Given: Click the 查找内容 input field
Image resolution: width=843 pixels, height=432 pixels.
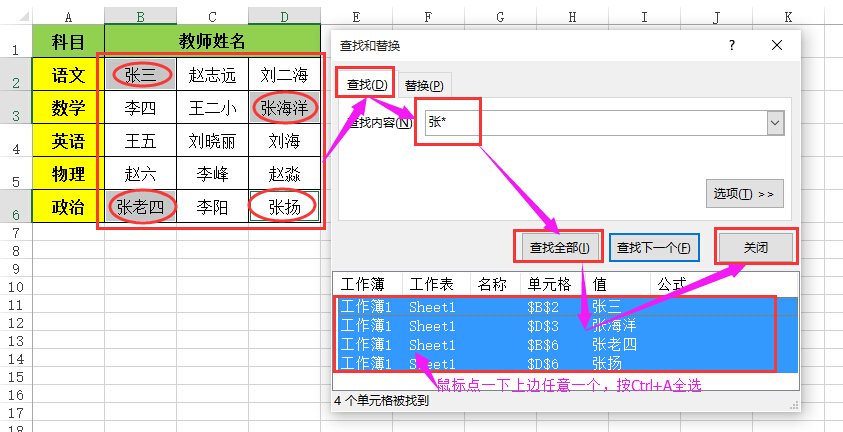Looking at the screenshot, I should 596,123.
